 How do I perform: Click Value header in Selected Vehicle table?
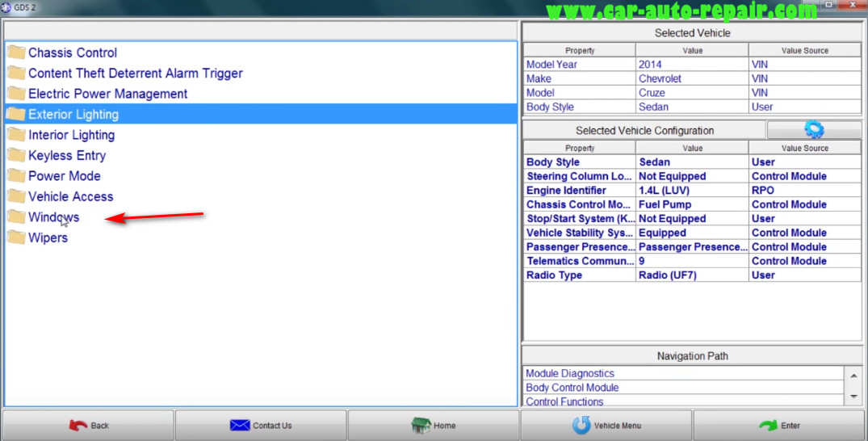pyautogui.click(x=692, y=50)
